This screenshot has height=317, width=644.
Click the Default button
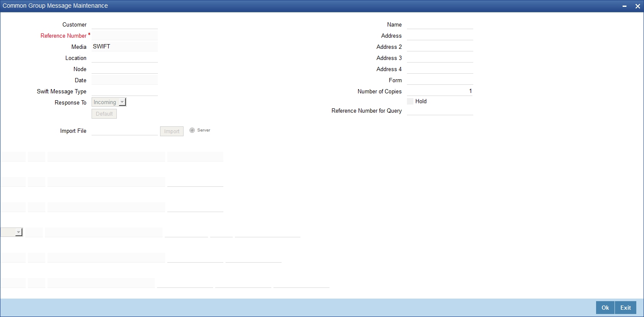[104, 114]
